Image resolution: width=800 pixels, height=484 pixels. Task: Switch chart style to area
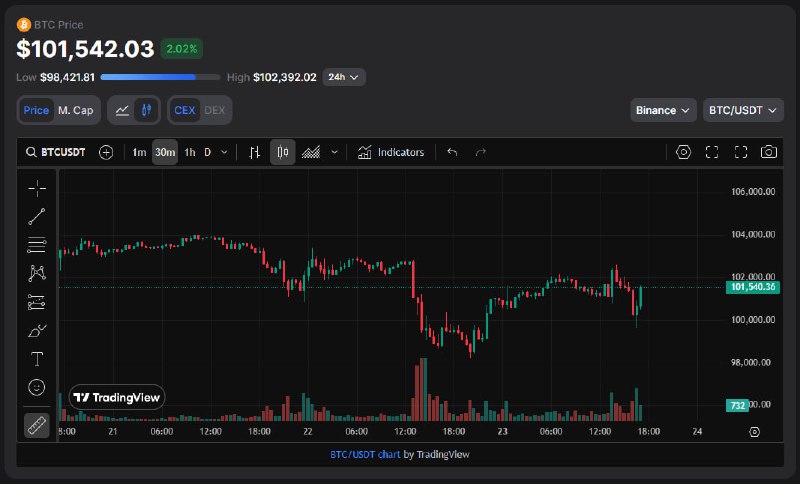pos(311,152)
